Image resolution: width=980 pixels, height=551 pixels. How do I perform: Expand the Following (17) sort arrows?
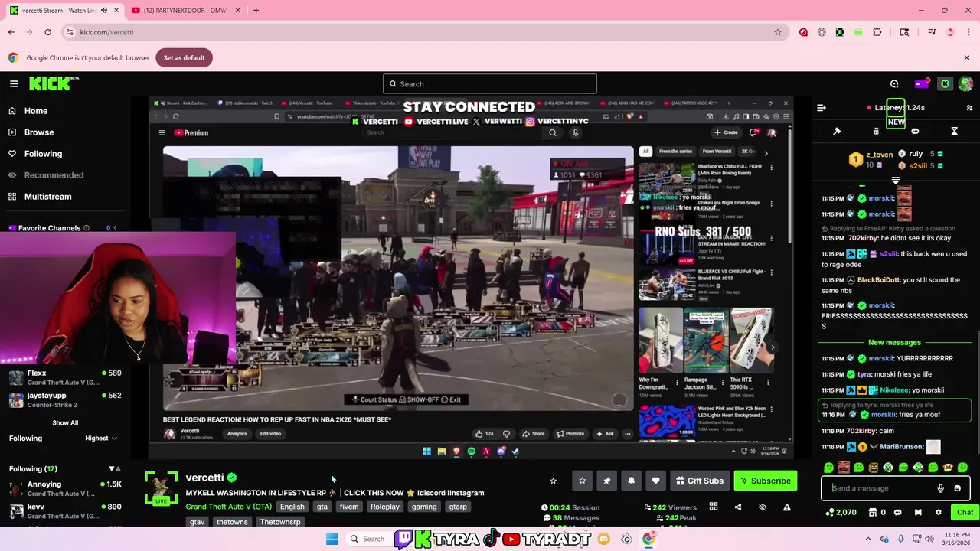tap(115, 468)
